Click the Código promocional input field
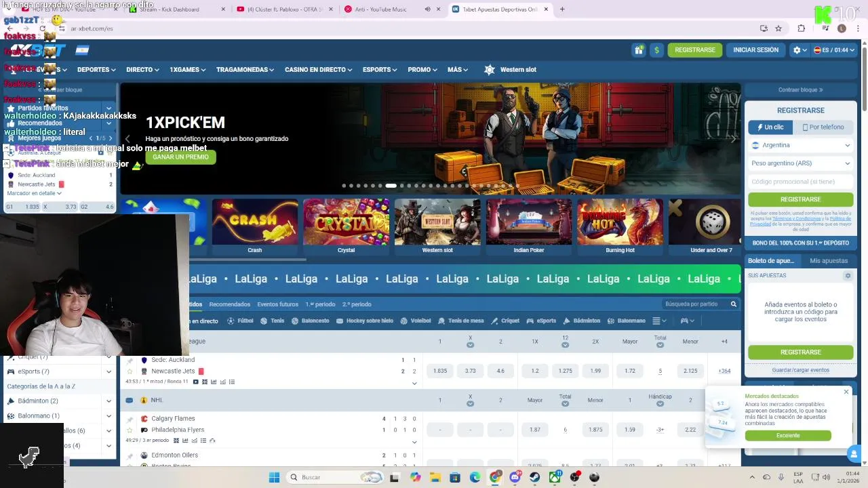Image resolution: width=868 pixels, height=488 pixels. (x=801, y=182)
